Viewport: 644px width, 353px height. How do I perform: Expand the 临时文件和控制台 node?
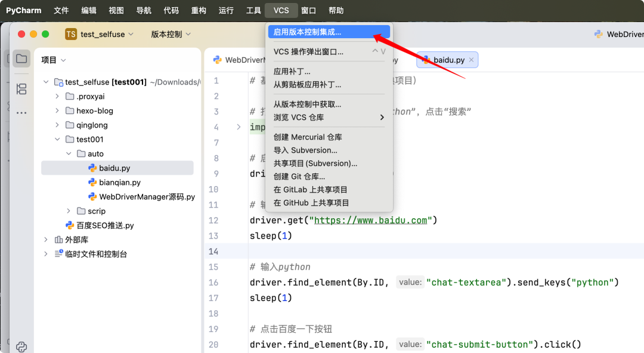[46, 254]
